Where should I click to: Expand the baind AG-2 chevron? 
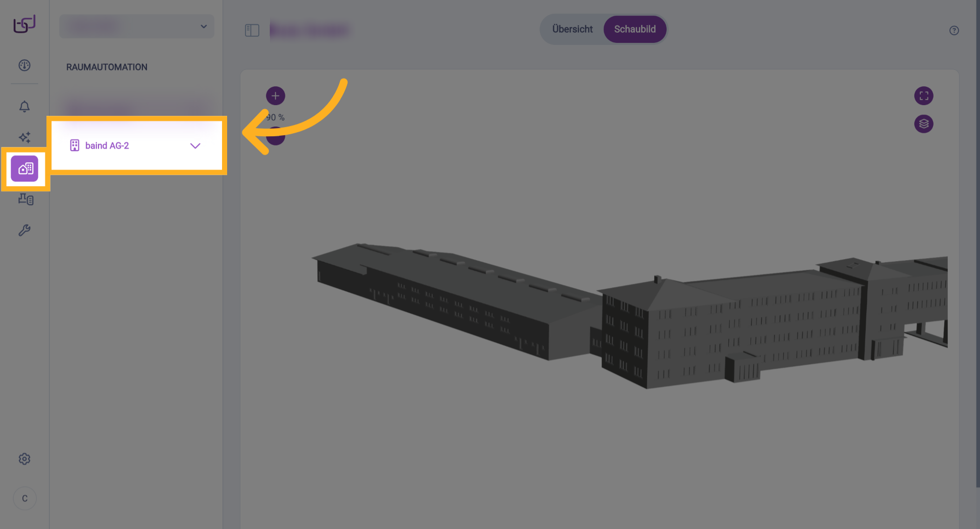tap(195, 146)
